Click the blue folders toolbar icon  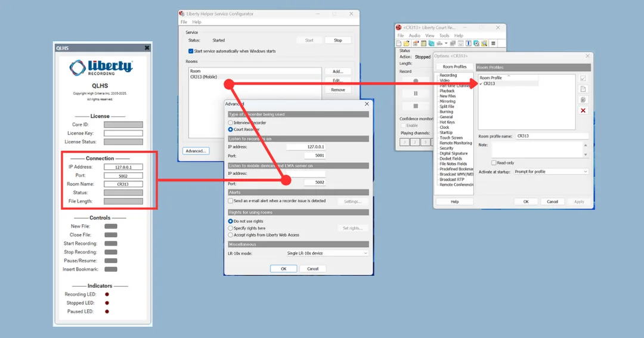click(431, 43)
